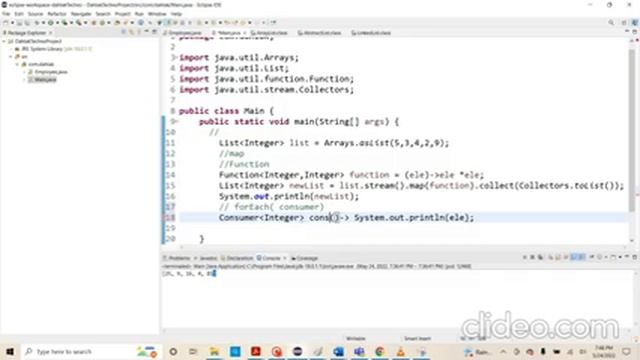Image resolution: width=640 pixels, height=360 pixels.
Task: Open the Coverage view tab
Action: click(304, 258)
